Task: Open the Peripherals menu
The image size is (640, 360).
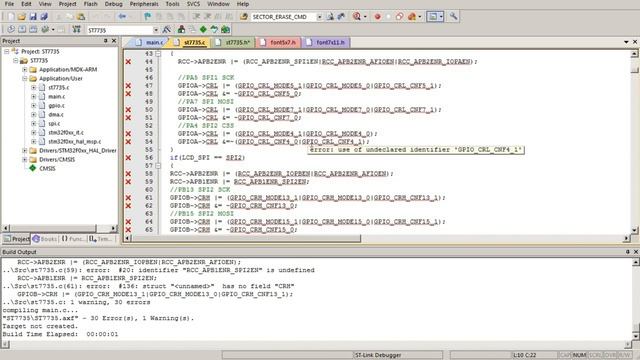Action: pyautogui.click(x=144, y=4)
